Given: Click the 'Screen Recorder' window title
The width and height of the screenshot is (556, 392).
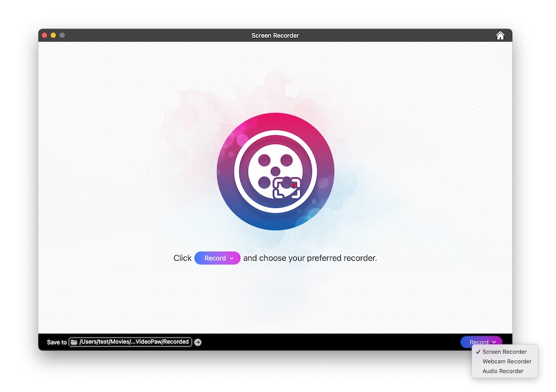Looking at the screenshot, I should [275, 36].
